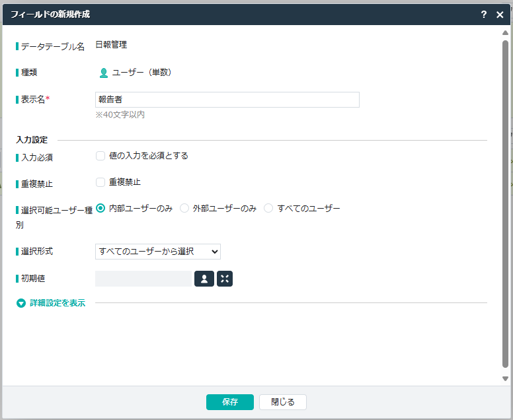The image size is (513, 420).
Task: Click the help question mark icon
Action: 484,15
